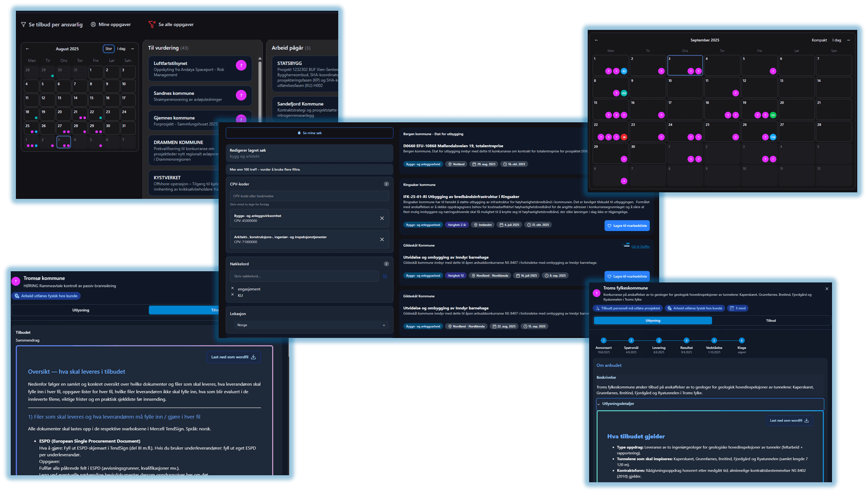Open the 'D0660 EFU-10868 Møllendalsveien 19' tender

(x=453, y=146)
